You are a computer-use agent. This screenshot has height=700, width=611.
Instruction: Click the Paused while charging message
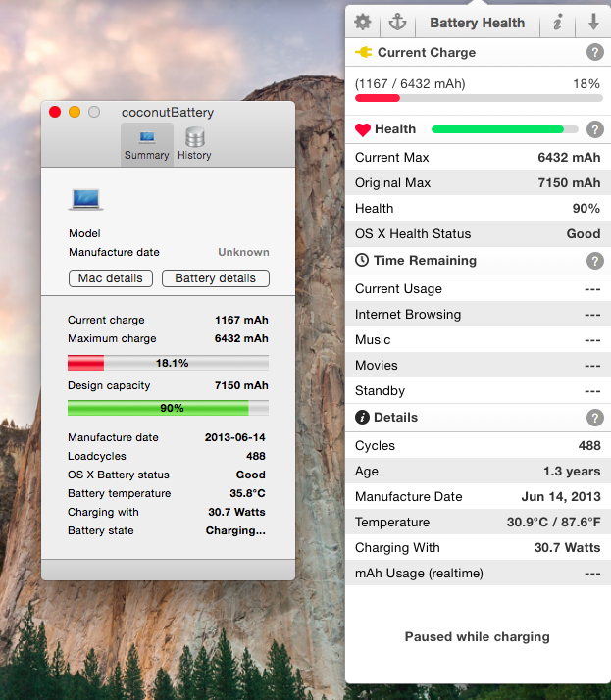pyautogui.click(x=477, y=637)
